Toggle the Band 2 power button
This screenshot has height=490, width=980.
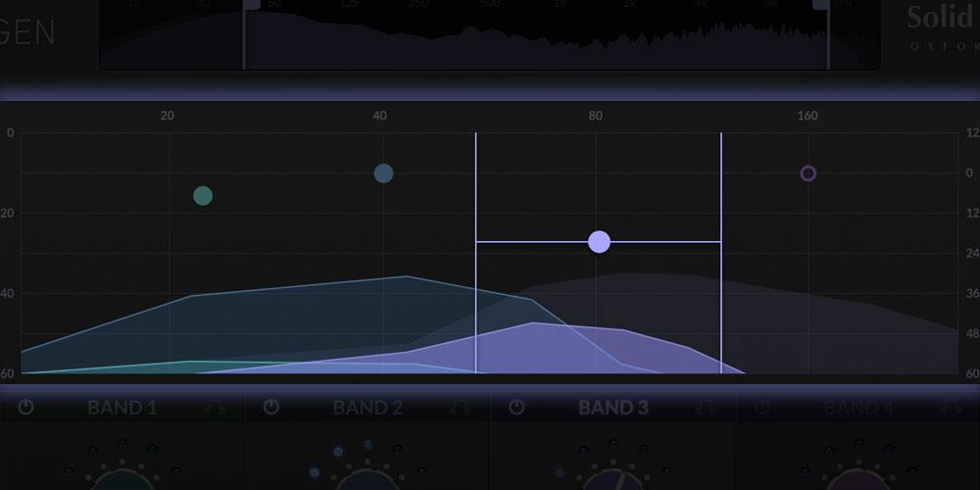pyautogui.click(x=270, y=408)
